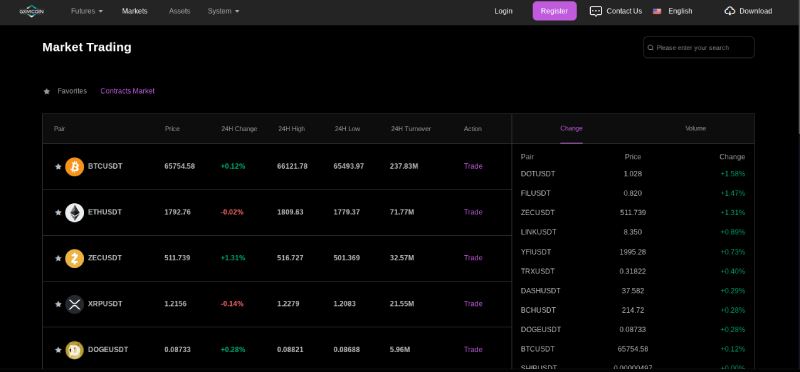Click the star icon beside Favorites
Viewport: 800px width, 372px height.
[x=47, y=91]
